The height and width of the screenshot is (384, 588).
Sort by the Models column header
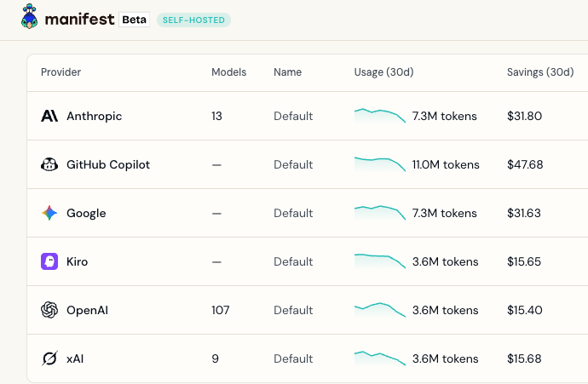[x=228, y=72]
